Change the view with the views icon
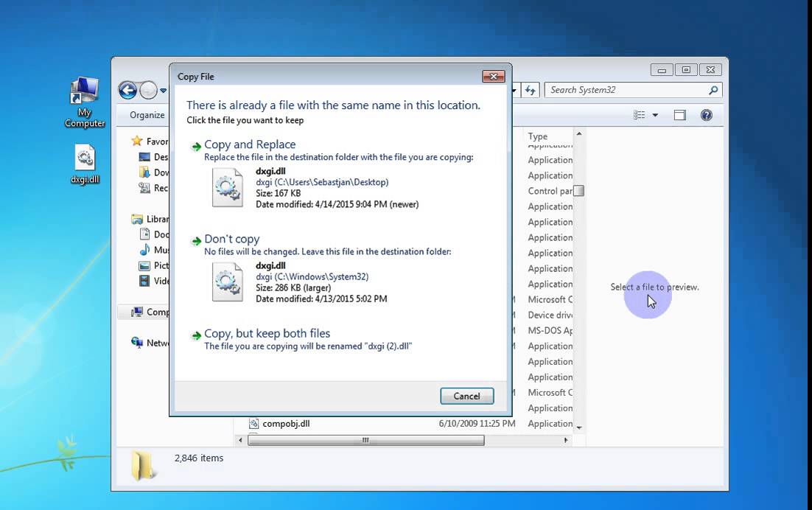 639,115
